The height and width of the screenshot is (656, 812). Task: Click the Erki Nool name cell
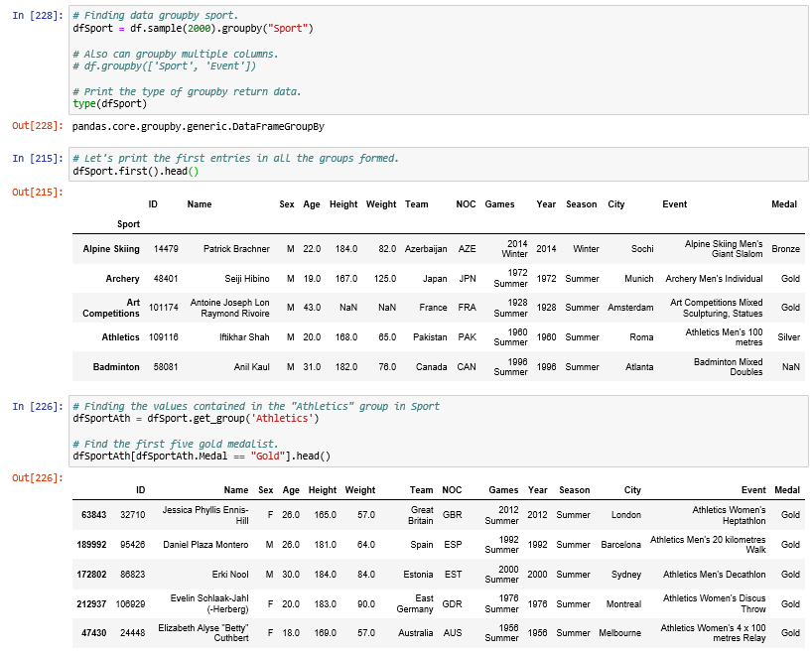(x=228, y=575)
